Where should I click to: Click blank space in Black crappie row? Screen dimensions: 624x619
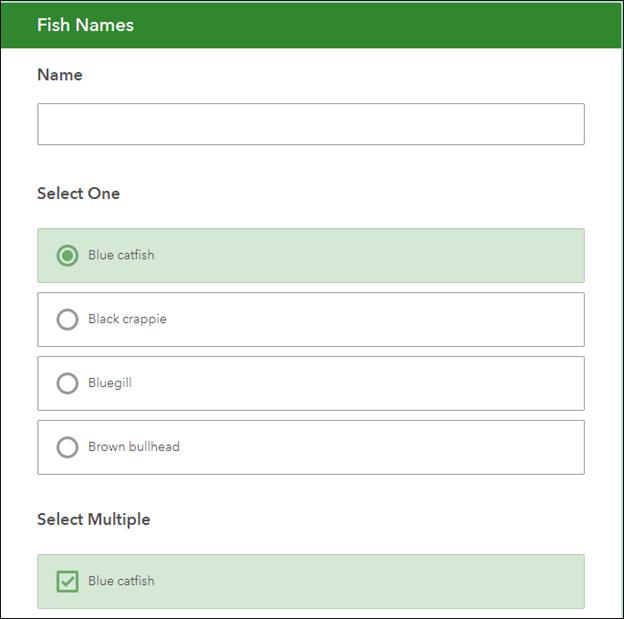pyautogui.click(x=400, y=319)
